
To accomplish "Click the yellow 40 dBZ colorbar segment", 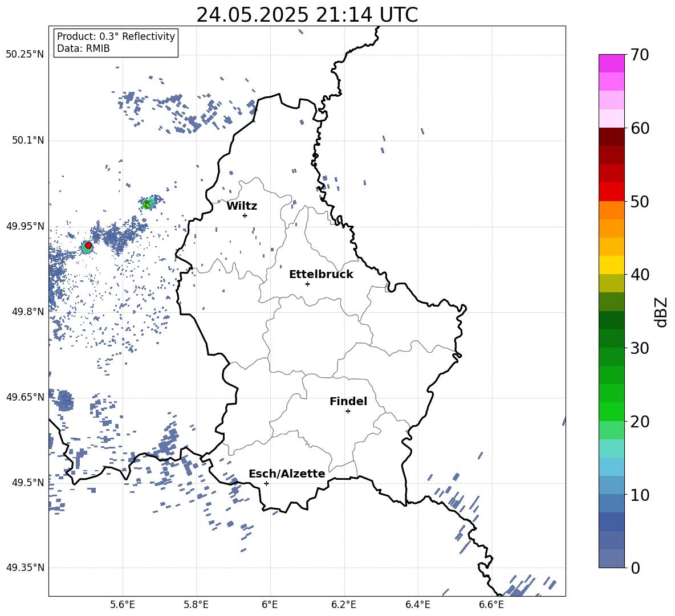I will pyautogui.click(x=611, y=265).
